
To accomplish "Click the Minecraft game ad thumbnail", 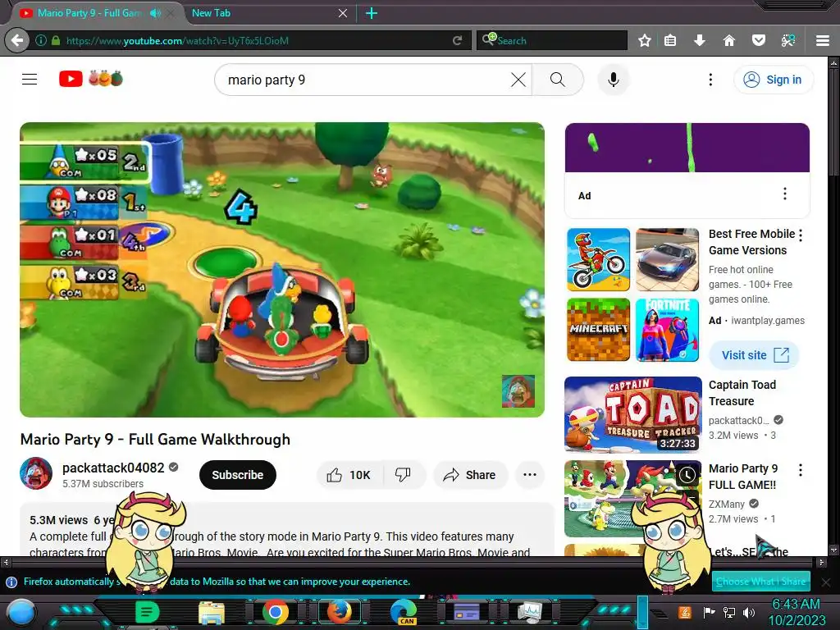I will tap(598, 330).
